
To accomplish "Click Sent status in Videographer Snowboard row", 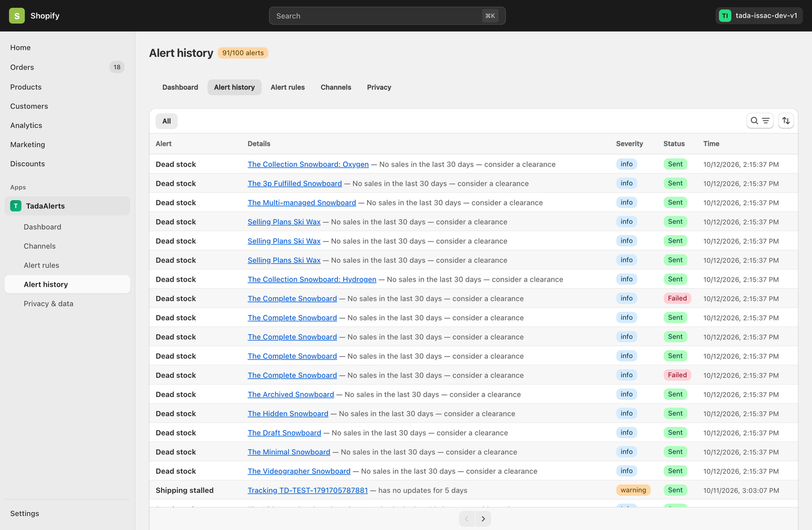I will (x=675, y=471).
